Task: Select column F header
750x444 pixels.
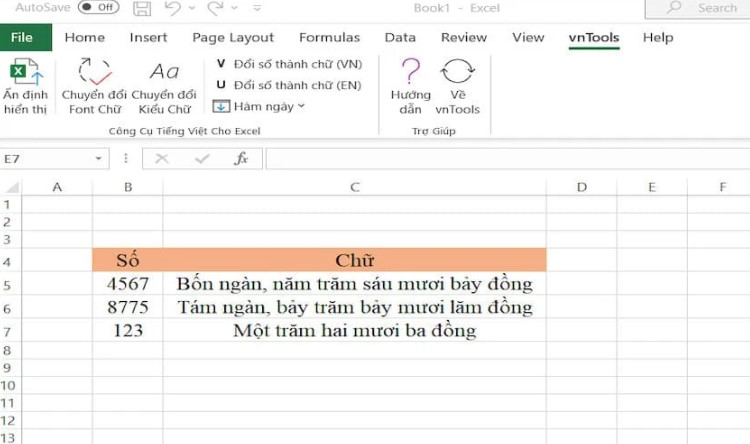Action: pos(719,187)
